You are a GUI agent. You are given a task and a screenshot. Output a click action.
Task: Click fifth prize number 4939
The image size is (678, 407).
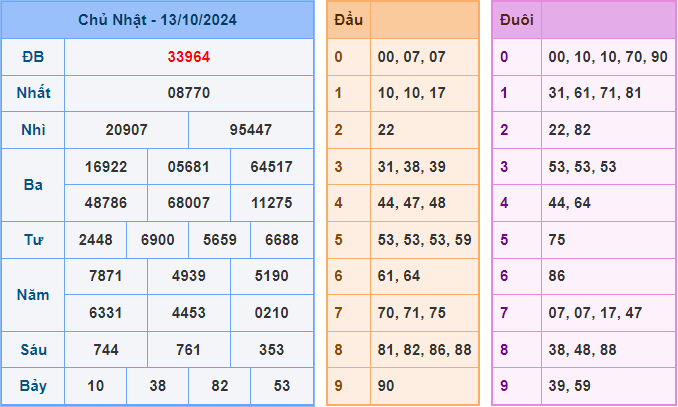[x=189, y=276]
